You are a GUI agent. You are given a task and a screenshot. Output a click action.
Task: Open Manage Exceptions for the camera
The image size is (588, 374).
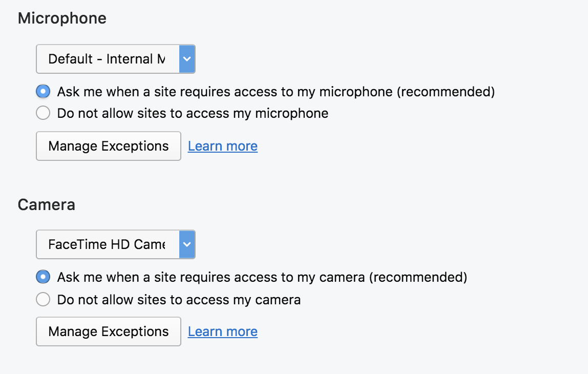(109, 331)
